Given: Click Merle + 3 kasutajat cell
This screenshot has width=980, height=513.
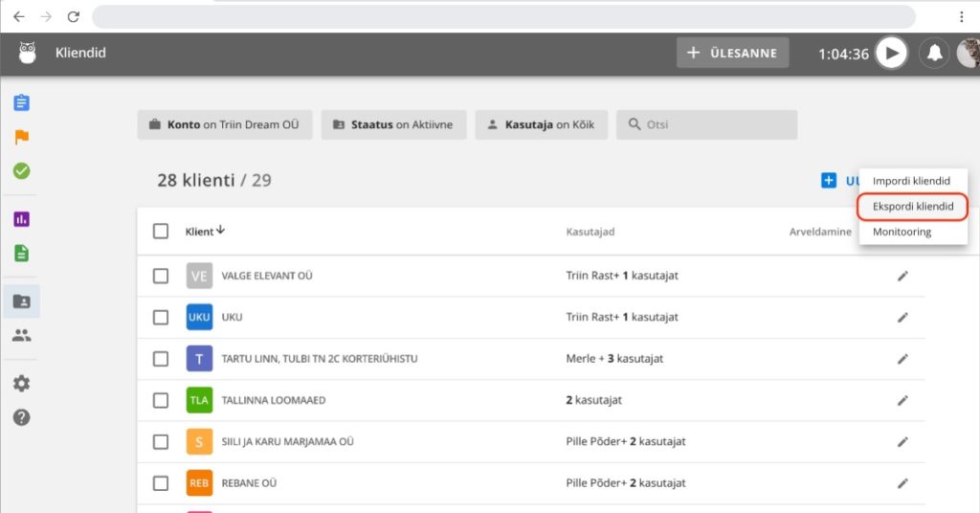Looking at the screenshot, I should tap(614, 359).
